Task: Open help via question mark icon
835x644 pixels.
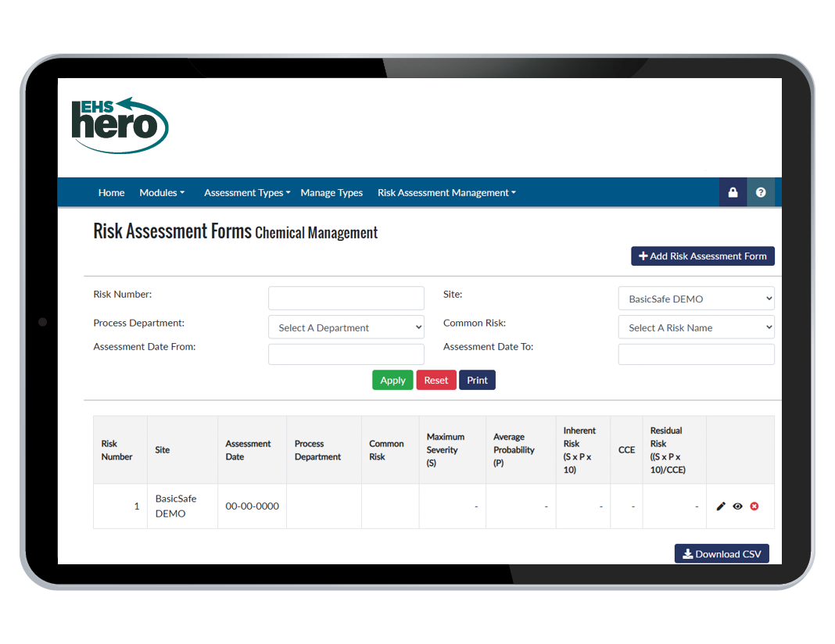Action: tap(761, 192)
